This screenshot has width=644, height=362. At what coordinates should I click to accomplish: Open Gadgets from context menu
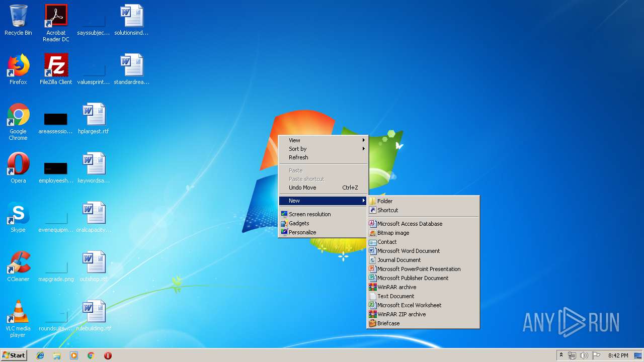tap(323, 223)
